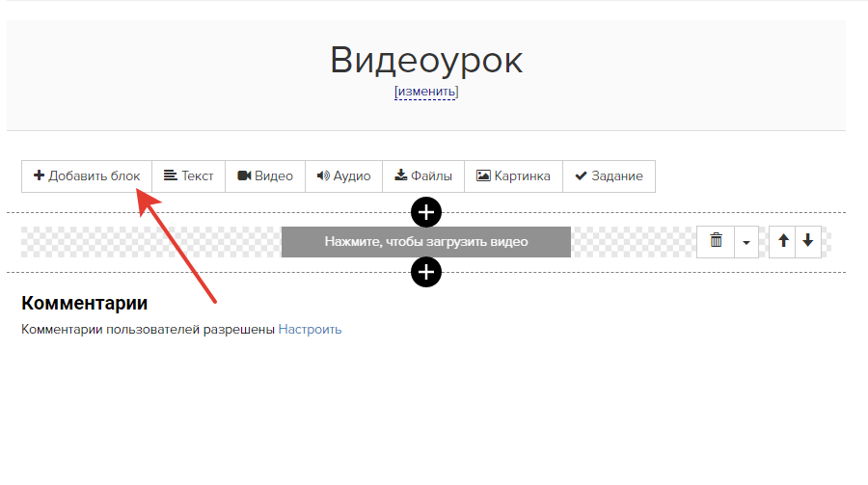Add a Задание block
The image size is (868, 485).
point(609,176)
